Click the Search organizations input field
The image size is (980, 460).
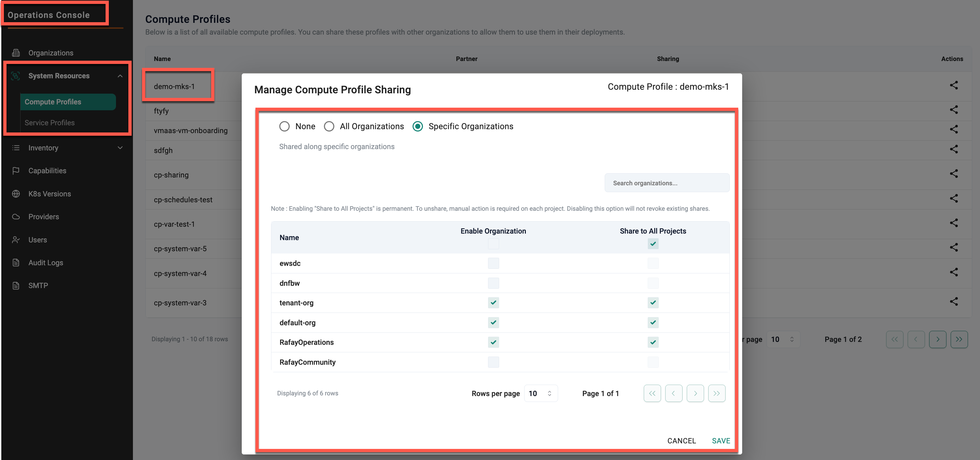click(667, 183)
